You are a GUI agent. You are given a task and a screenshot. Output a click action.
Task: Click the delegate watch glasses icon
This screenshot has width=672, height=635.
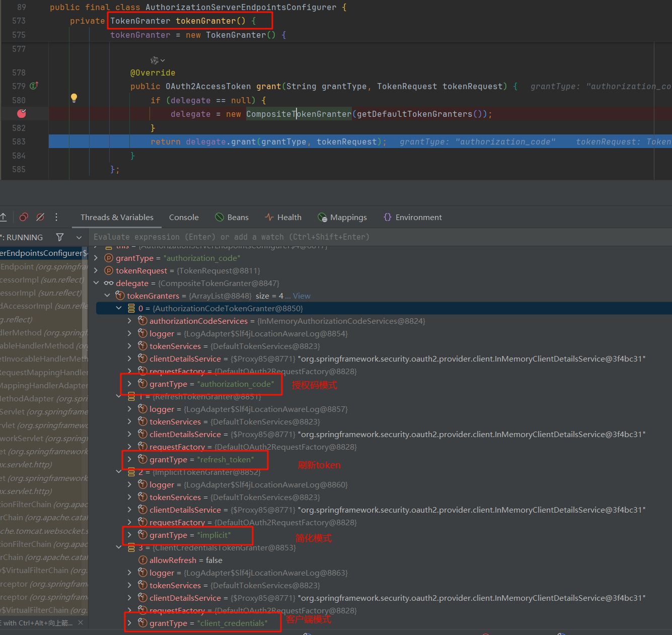coord(109,283)
